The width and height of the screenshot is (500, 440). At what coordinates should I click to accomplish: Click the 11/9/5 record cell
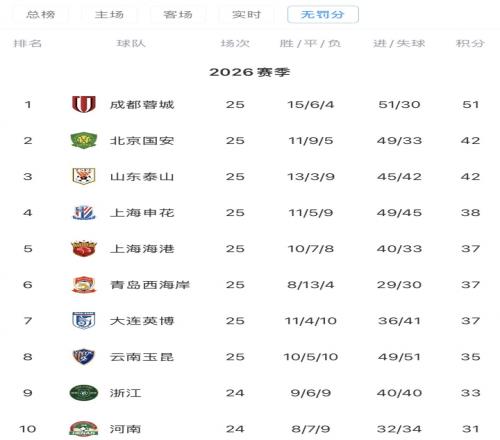[x=311, y=140]
